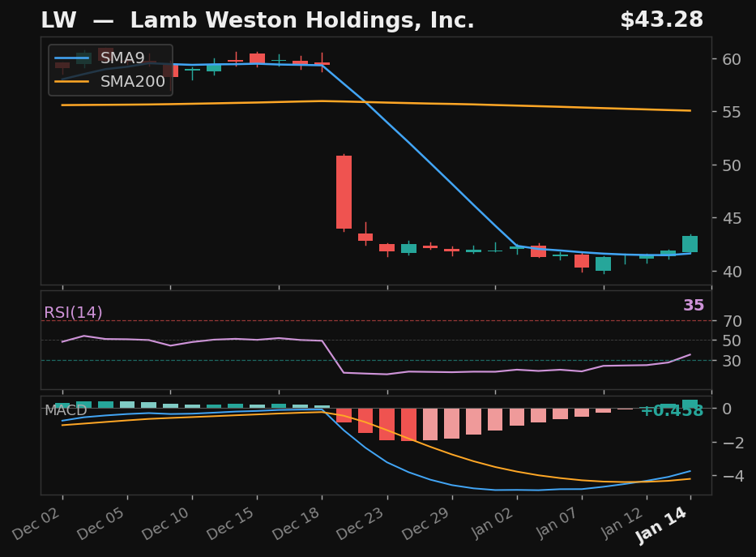Click the Dec 02 date label
The height and width of the screenshot is (557, 756).
[36, 523]
